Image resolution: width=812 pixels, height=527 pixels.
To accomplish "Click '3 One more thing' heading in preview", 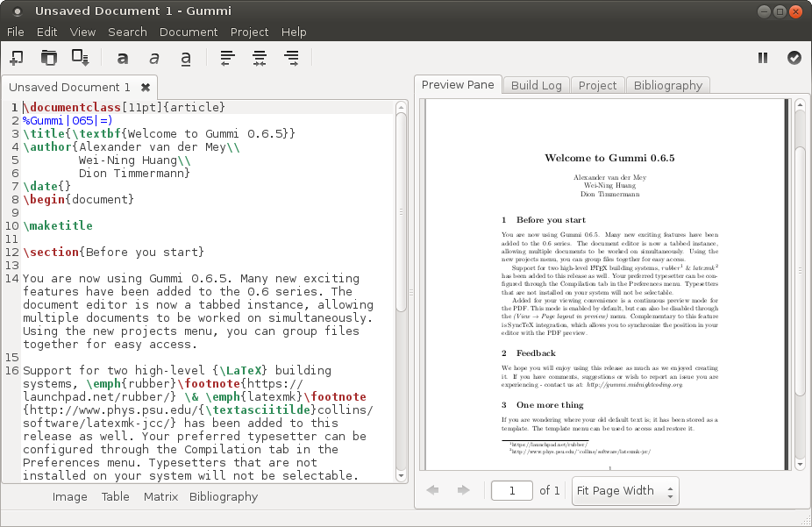I will pyautogui.click(x=542, y=405).
